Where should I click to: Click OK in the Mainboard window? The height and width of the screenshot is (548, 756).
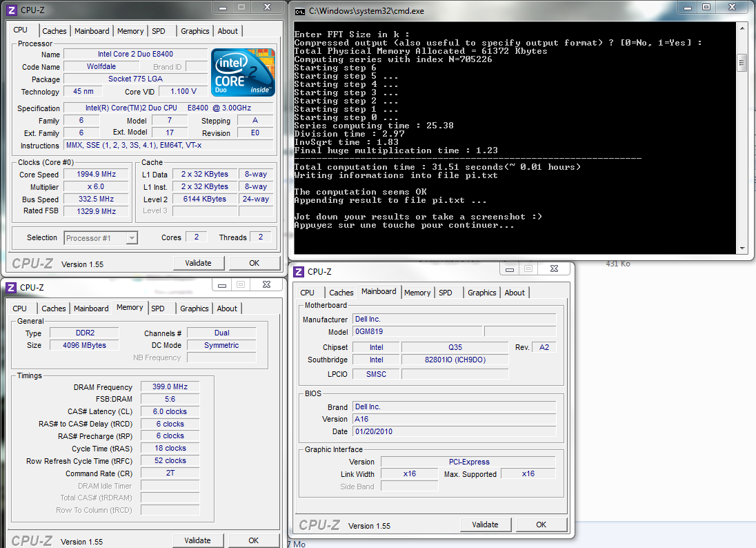(541, 525)
